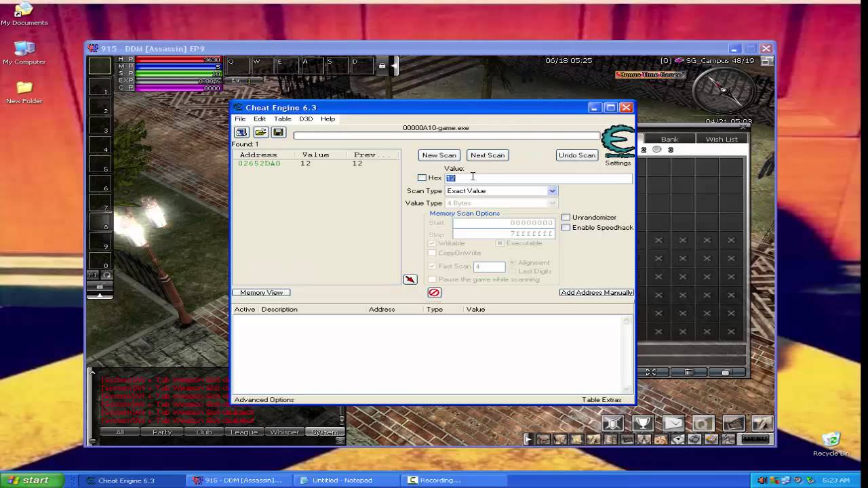Toggle Pause the game while scanning checkbox

coord(432,279)
